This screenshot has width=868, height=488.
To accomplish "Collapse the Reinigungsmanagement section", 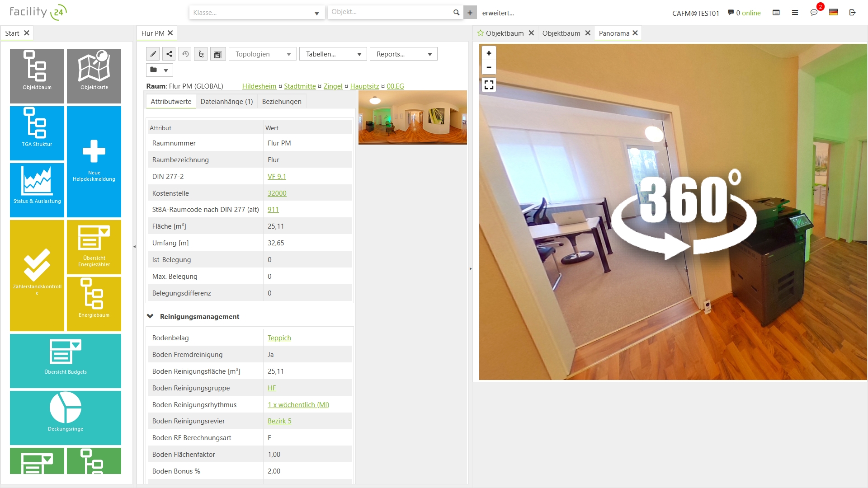I will [x=150, y=316].
